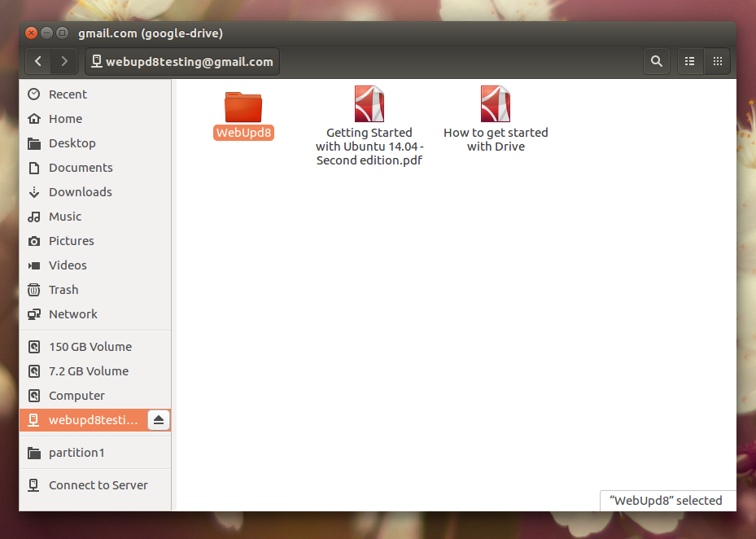Screen dimensions: 756x539
Task: Open the WebUpd8 folder
Action: pyautogui.click(x=243, y=106)
